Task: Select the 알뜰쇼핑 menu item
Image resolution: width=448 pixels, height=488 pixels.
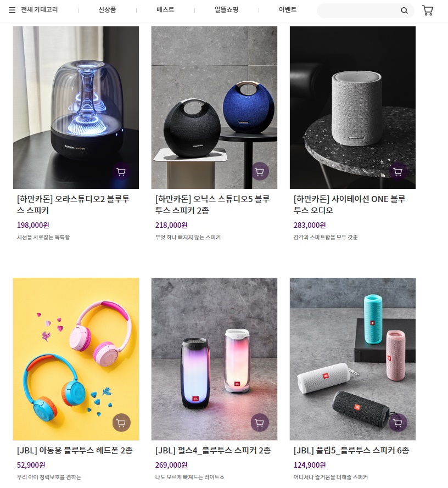Action: click(226, 10)
